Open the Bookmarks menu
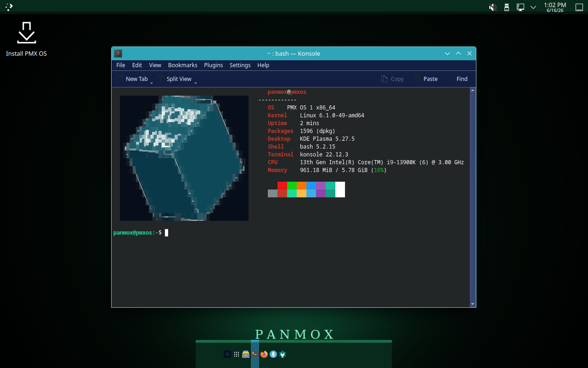 click(183, 65)
